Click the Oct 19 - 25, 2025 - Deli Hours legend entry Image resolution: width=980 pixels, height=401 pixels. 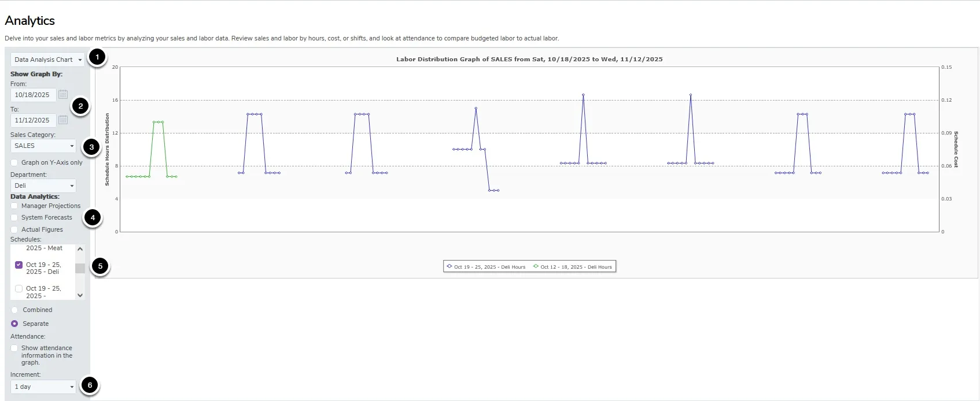486,267
